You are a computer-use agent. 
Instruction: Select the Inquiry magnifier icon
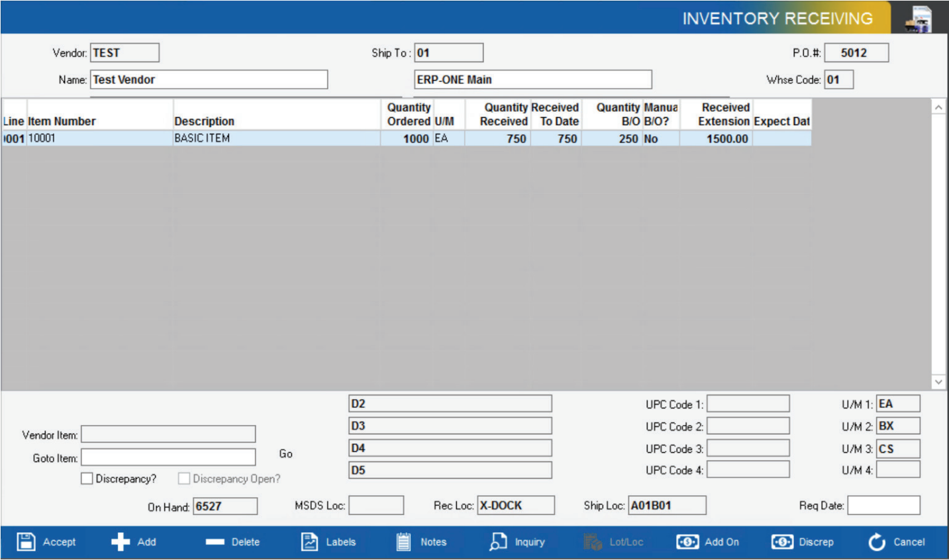[x=498, y=541]
